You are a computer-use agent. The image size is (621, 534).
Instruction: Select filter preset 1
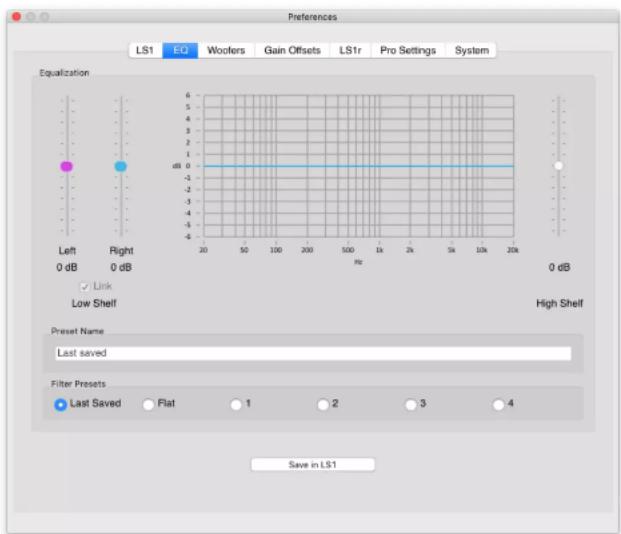[236, 404]
